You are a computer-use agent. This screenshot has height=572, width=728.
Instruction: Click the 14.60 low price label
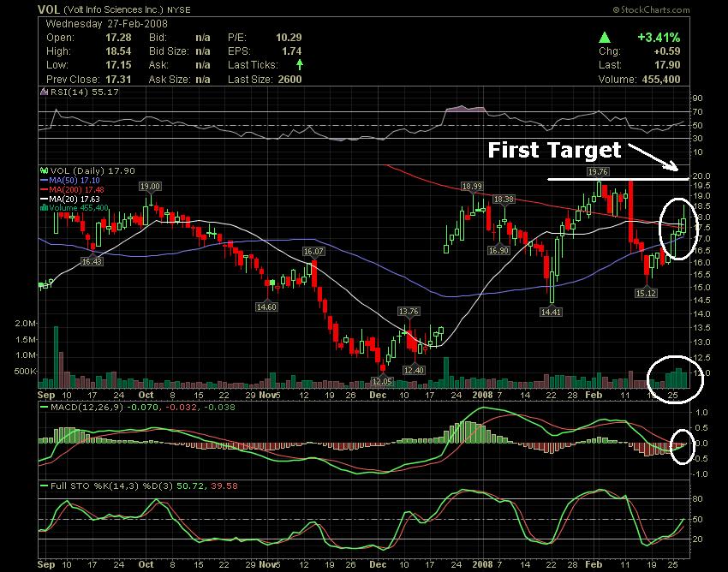tap(266, 307)
